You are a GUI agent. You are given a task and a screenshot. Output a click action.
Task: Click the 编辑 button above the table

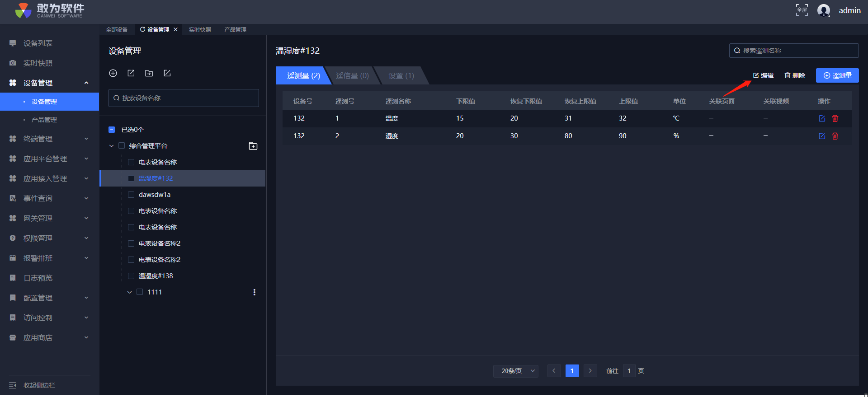[x=763, y=75]
